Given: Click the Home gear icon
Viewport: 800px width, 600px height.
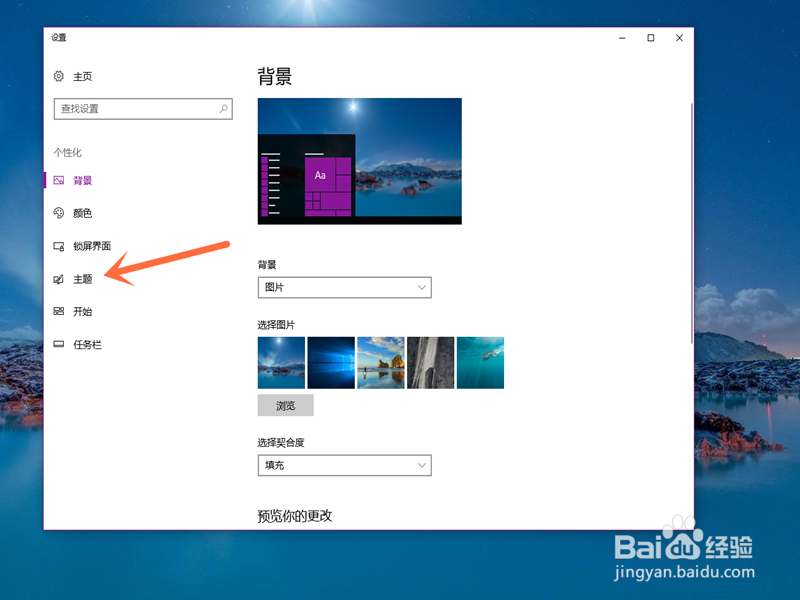Looking at the screenshot, I should click(x=59, y=76).
